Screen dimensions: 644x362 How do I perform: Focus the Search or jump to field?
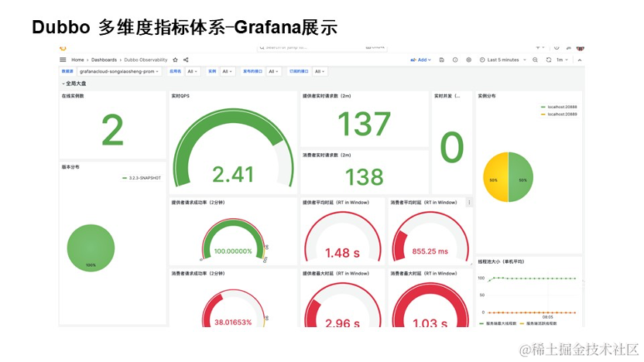tap(323, 48)
